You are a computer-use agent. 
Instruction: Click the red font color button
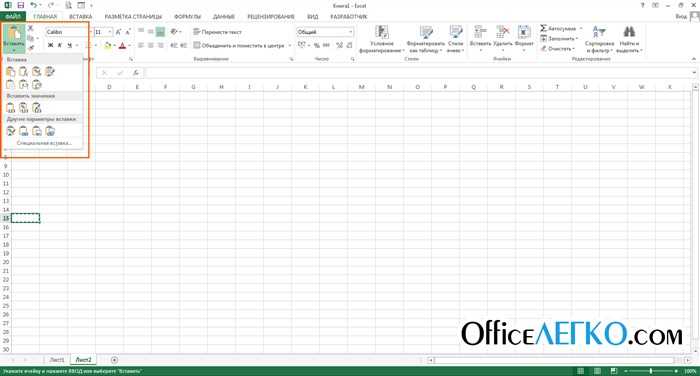pos(122,46)
